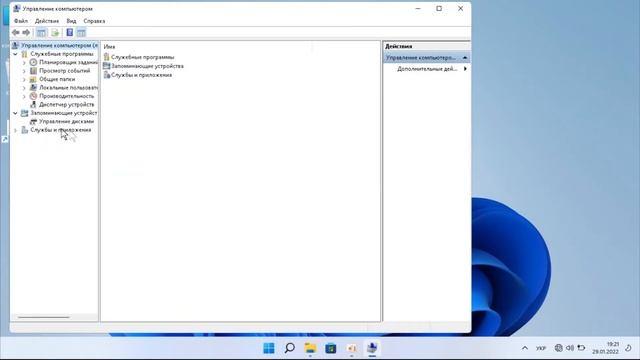Open the Файл menu
Viewport: 640px width, 360px height.
(x=21, y=21)
